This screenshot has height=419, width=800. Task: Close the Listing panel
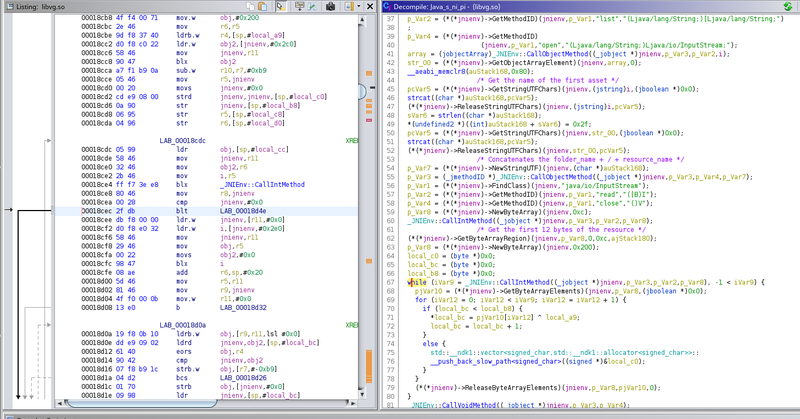[370, 7]
